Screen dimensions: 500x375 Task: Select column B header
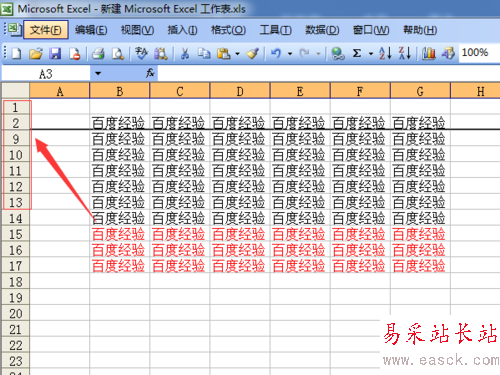point(120,91)
